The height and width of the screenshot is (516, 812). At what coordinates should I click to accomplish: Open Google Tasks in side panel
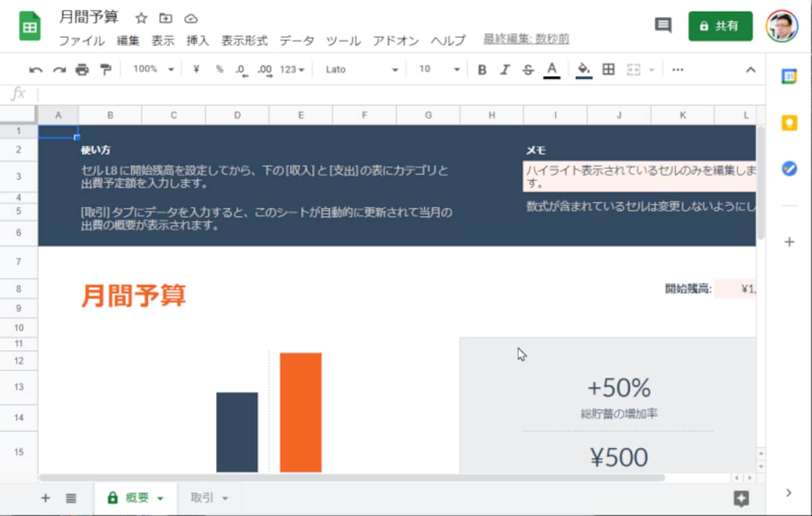(789, 169)
